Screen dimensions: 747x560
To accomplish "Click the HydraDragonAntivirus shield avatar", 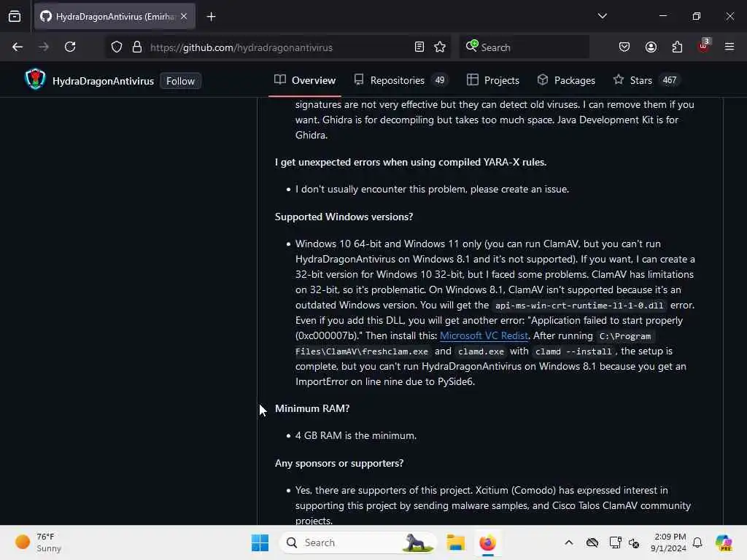I will click(35, 79).
